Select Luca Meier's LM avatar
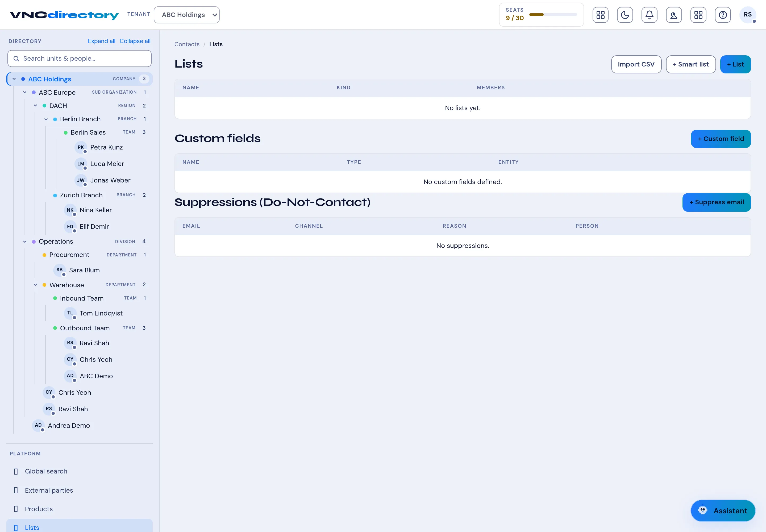 [81, 164]
